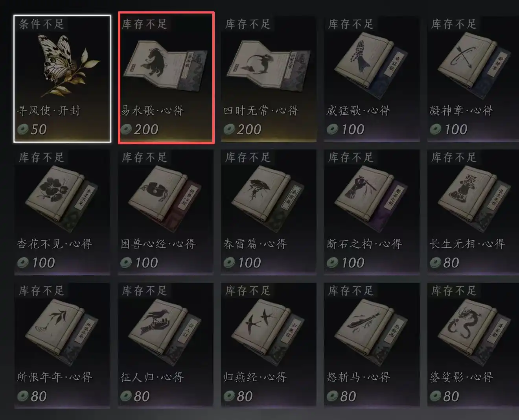Click the 条件不足 label on butterfly item

[41, 24]
